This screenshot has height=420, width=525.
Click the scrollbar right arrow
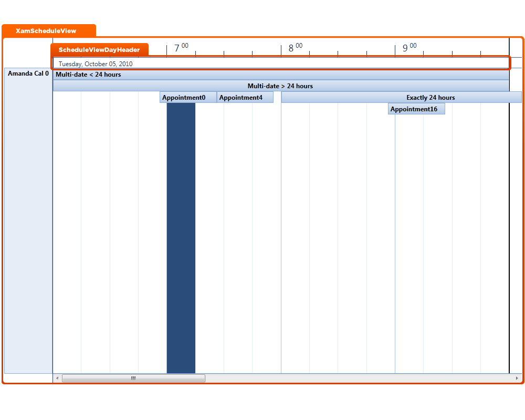coord(517,378)
